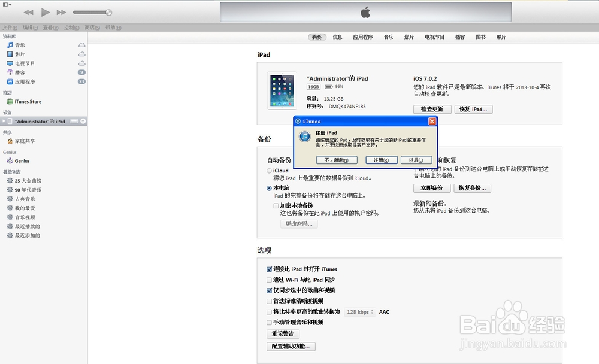Open the 商店 menu

(x=92, y=28)
